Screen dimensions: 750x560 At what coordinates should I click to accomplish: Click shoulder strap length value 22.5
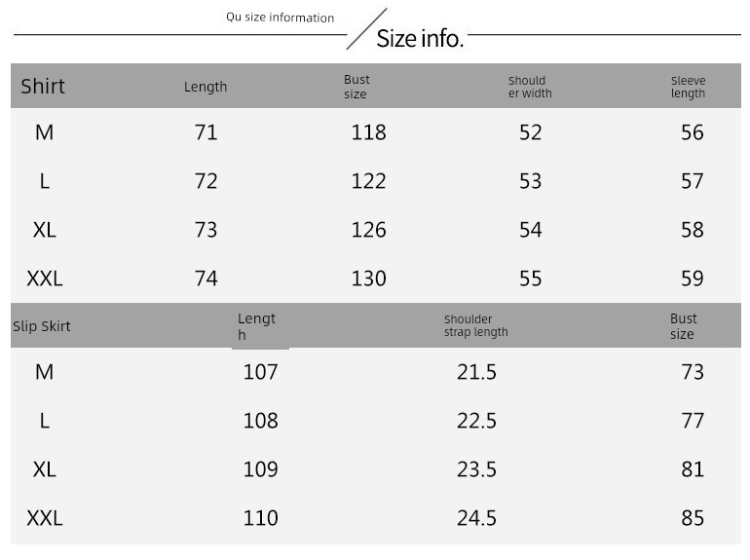pyautogui.click(x=477, y=421)
